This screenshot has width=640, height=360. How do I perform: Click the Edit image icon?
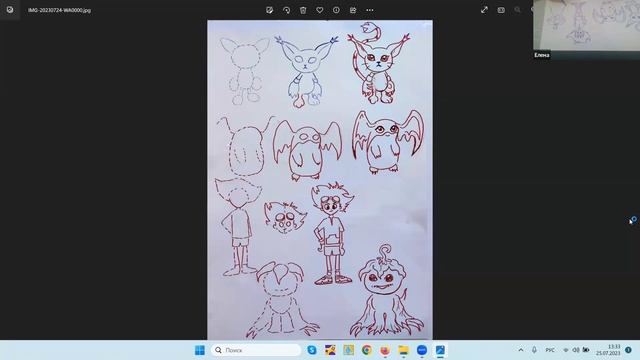coord(269,10)
